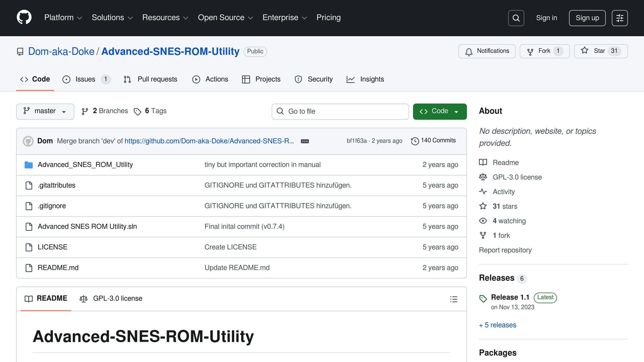The image size is (644, 362).
Task: Open the Open Source menu
Action: [225, 18]
